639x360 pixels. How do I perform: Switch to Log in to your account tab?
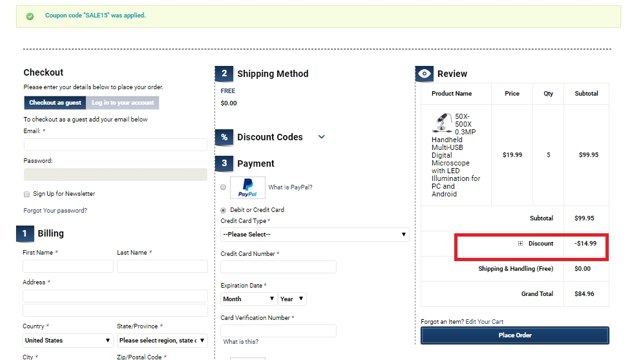click(x=123, y=103)
